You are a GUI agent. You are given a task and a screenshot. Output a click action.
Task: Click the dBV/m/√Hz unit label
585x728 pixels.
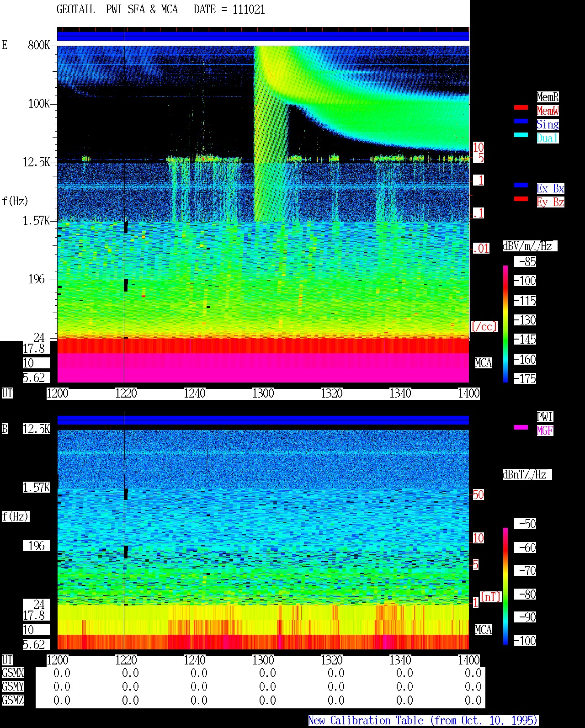[530, 246]
